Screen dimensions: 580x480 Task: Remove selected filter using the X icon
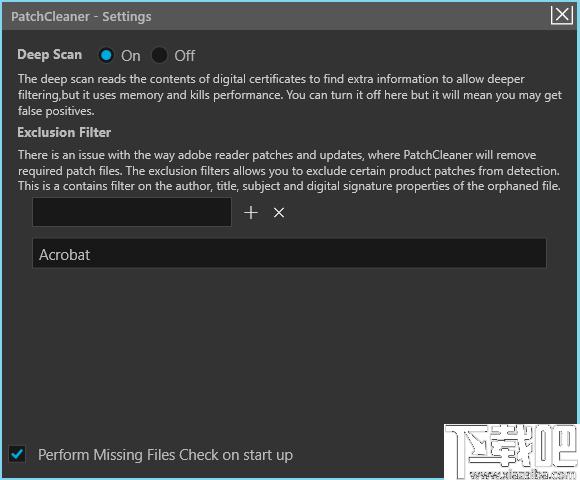pos(279,213)
